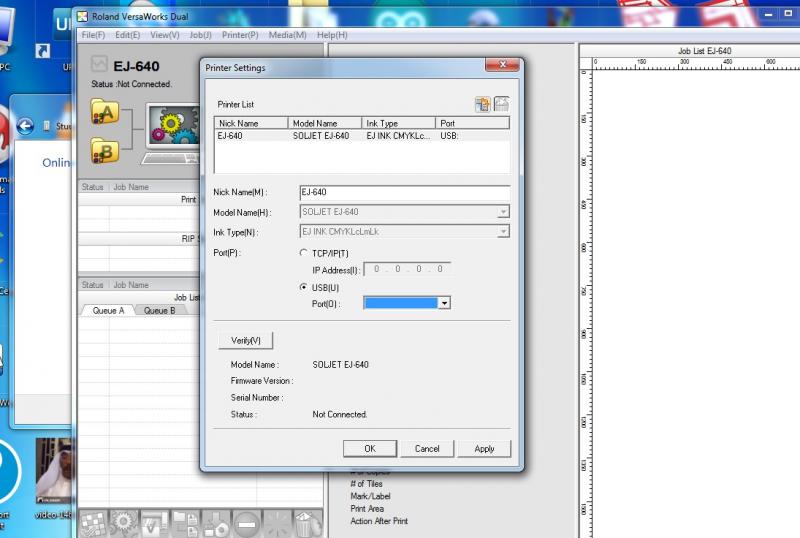Click the EJ-640 printer status icon

click(x=99, y=64)
